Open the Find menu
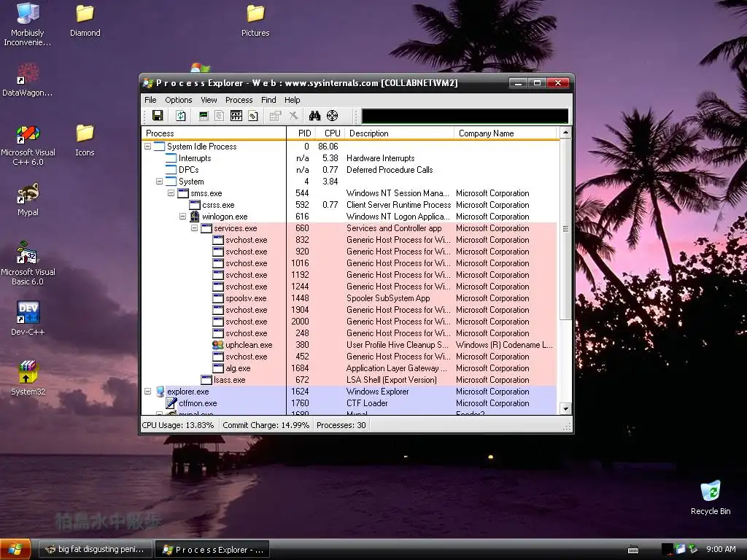This screenshot has height=560, width=747. pos(268,100)
